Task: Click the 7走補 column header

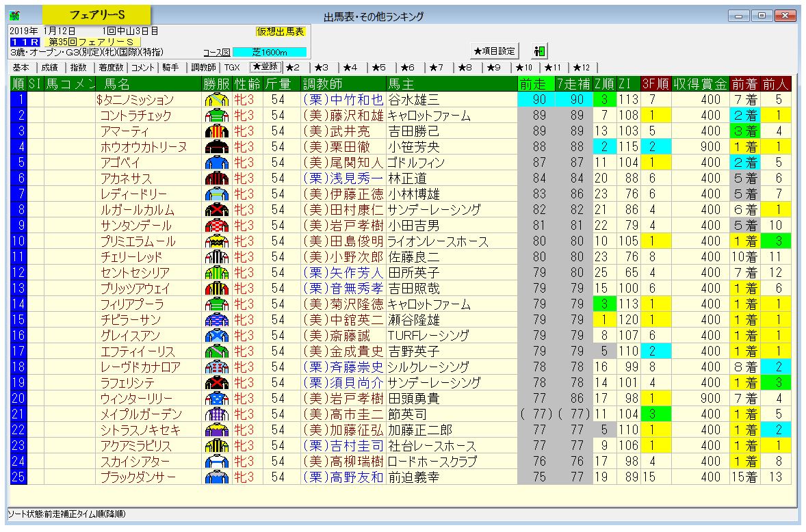Action: [x=573, y=83]
